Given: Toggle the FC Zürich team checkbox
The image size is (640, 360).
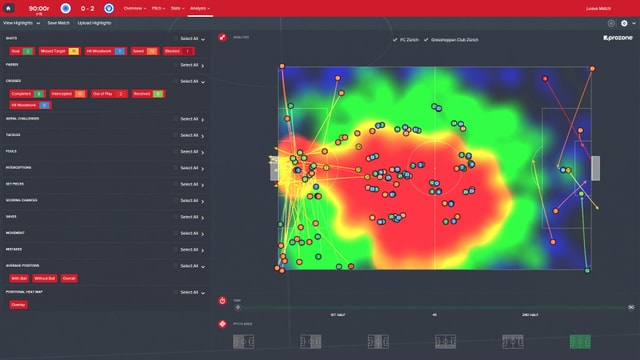Looking at the screenshot, I should coord(395,40).
